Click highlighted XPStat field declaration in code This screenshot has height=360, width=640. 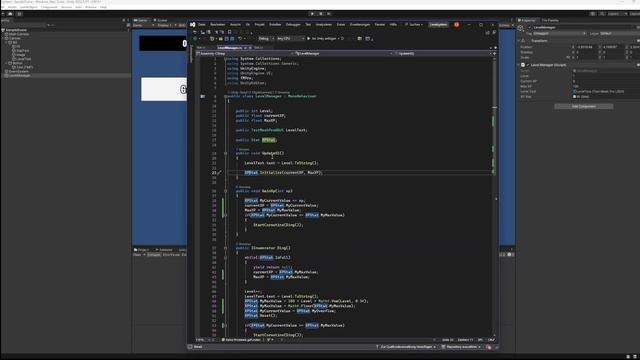(x=269, y=140)
